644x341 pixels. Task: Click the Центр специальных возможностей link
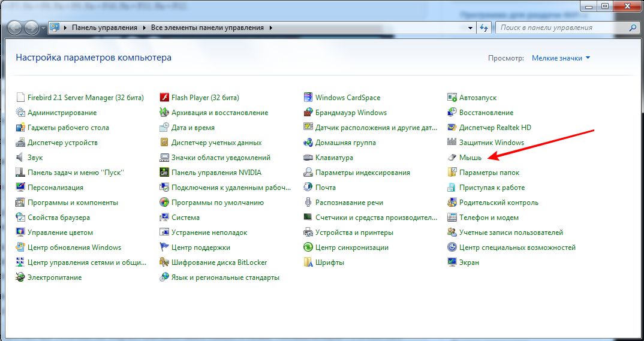pyautogui.click(x=517, y=248)
